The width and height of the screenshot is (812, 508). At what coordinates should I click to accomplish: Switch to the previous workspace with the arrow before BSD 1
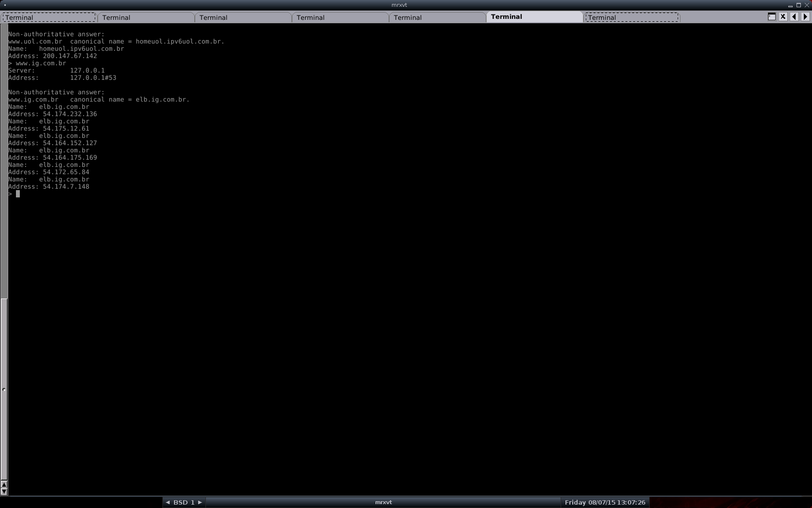(x=168, y=502)
